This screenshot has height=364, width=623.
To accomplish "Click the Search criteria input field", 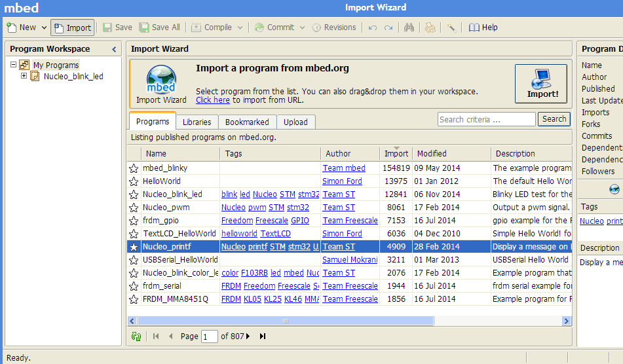I will click(486, 120).
